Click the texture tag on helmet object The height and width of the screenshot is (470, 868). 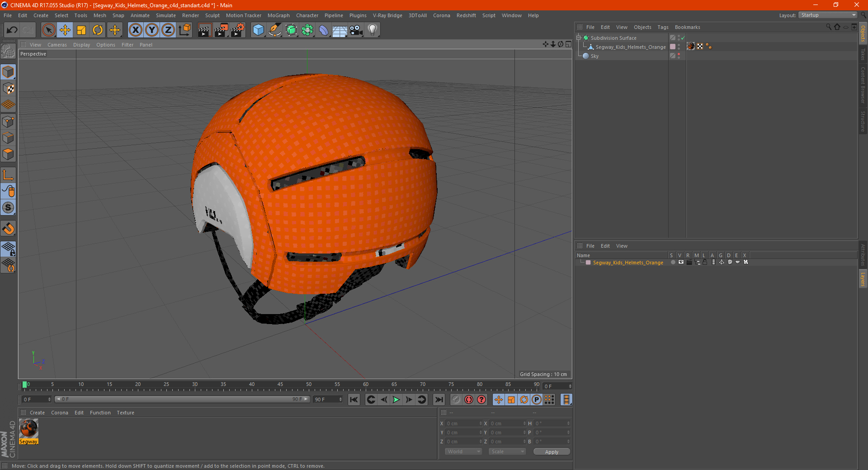(691, 47)
